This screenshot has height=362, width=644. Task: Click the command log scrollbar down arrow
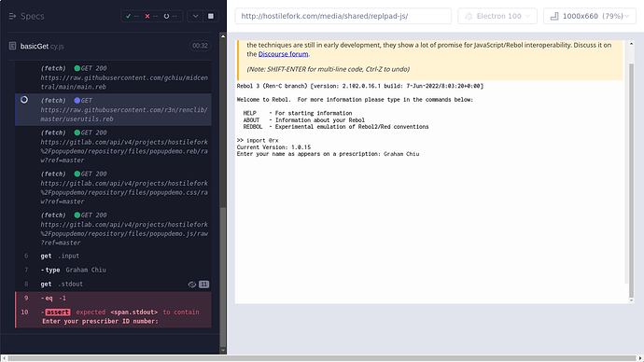coord(223,351)
